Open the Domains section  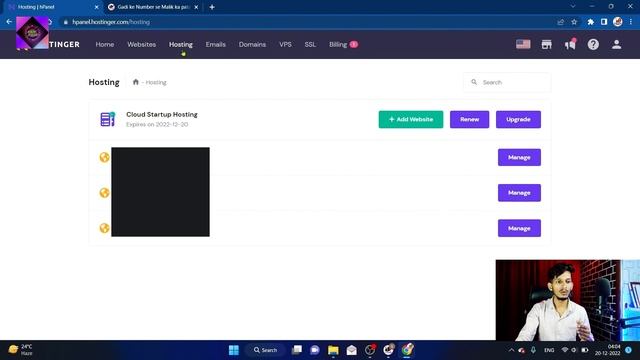point(252,44)
